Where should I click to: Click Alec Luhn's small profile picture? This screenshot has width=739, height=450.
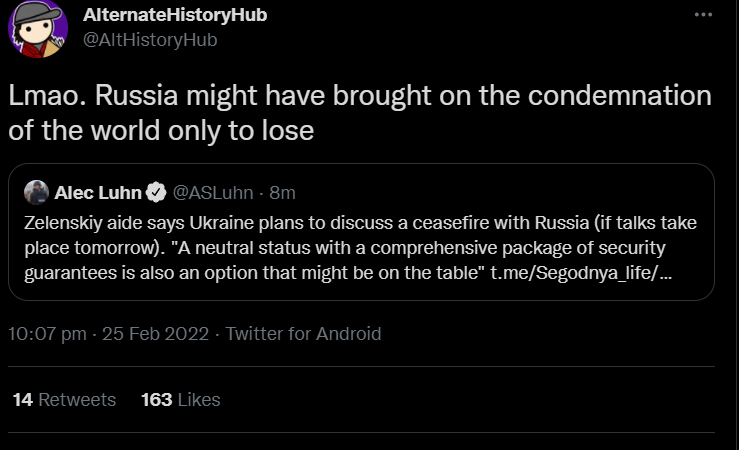tap(36, 191)
